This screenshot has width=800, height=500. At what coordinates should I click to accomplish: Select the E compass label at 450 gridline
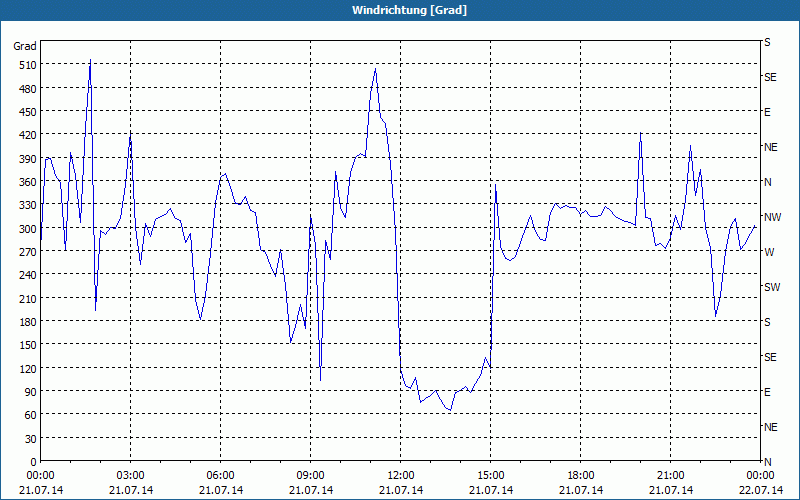767,112
